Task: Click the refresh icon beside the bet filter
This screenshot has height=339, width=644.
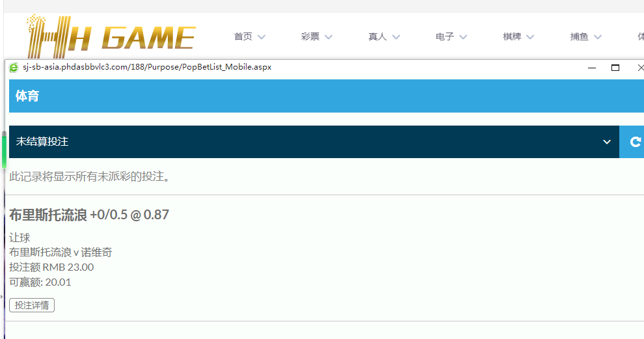Action: [x=635, y=142]
